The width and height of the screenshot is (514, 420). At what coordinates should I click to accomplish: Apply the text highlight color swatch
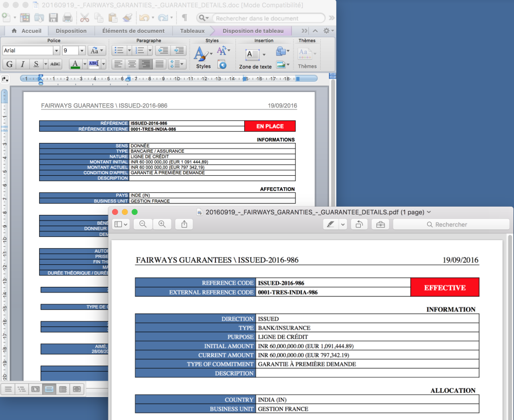coord(94,64)
